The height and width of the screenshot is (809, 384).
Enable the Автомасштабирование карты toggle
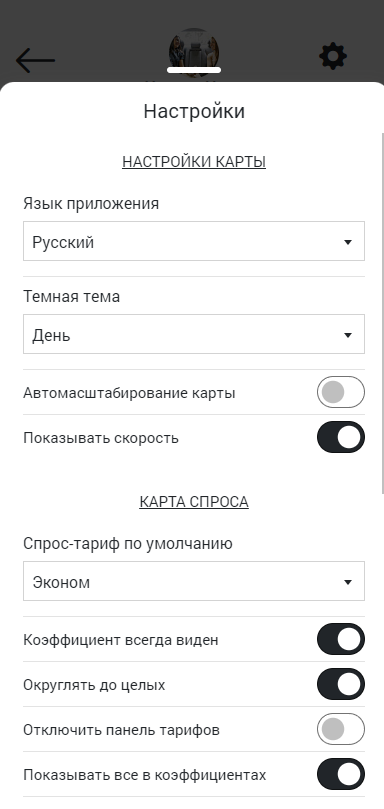click(x=341, y=393)
